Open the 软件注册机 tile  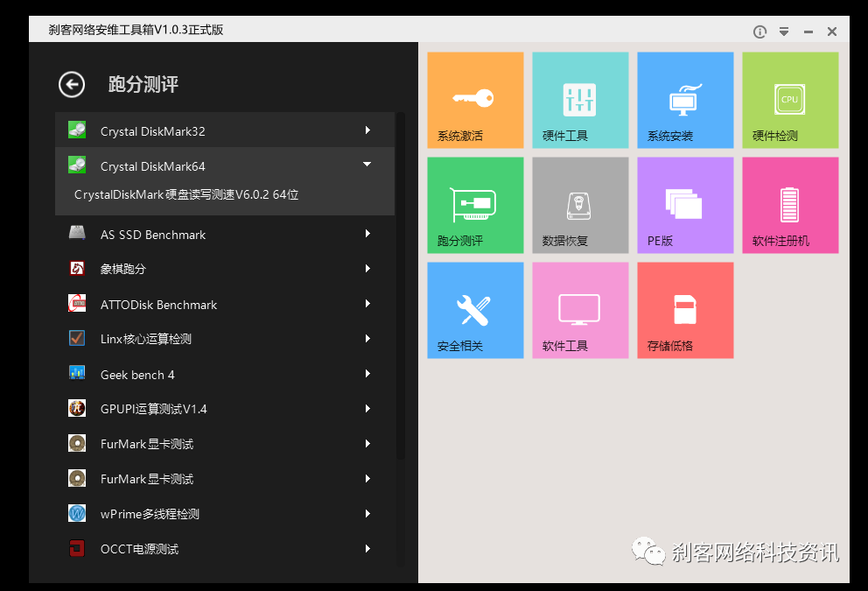(790, 205)
